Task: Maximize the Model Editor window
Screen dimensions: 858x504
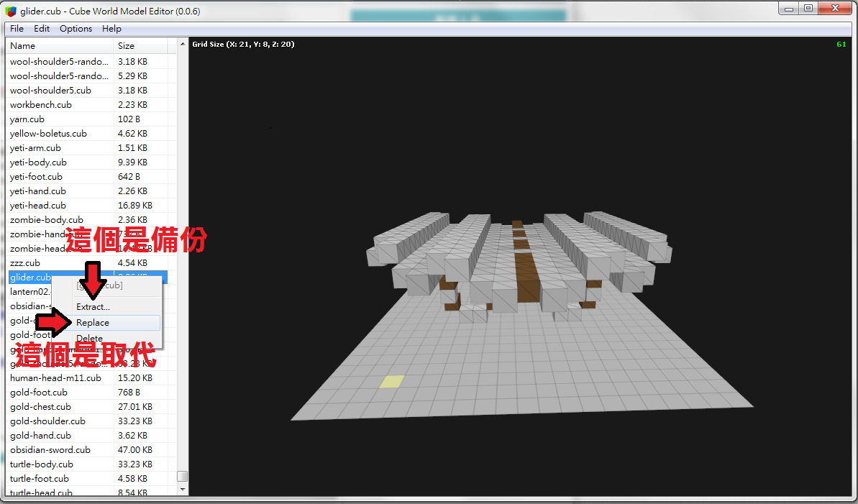Action: pos(808,8)
